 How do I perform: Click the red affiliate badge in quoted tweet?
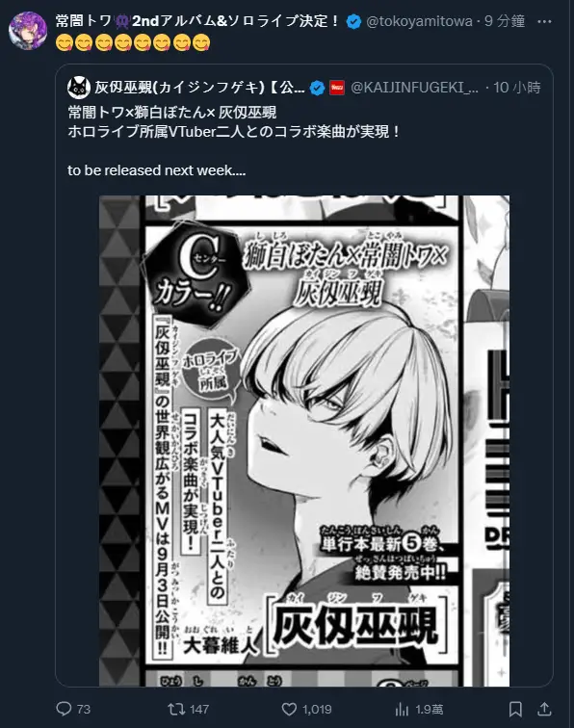point(337,88)
